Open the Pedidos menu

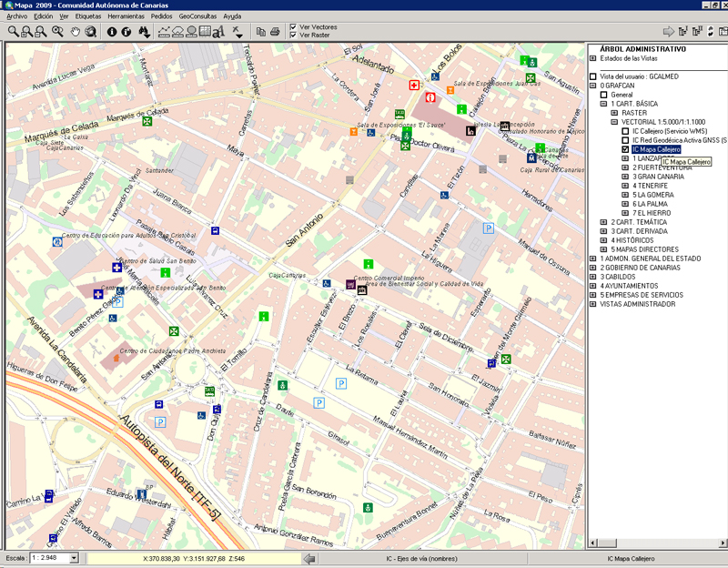(162, 16)
